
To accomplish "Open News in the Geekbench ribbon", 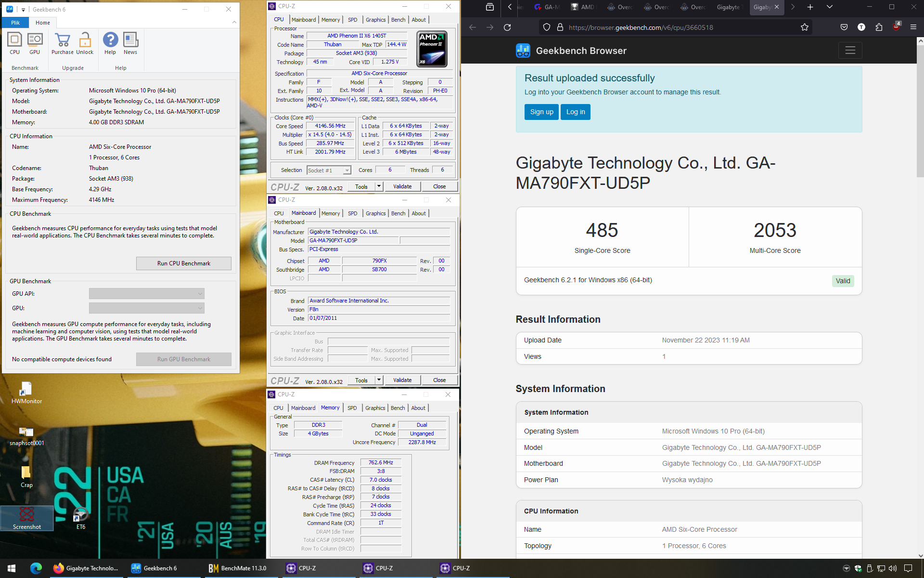I will click(130, 43).
